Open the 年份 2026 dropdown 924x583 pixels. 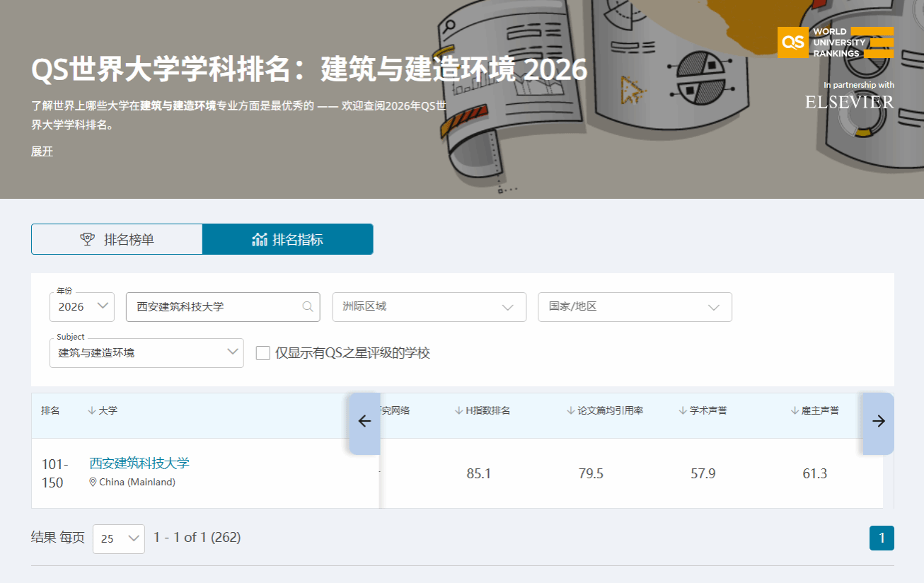click(82, 307)
